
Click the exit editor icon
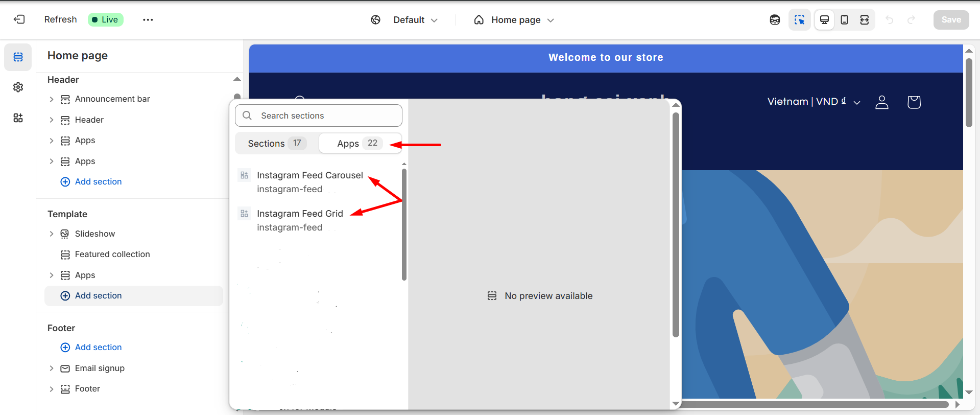tap(19, 19)
